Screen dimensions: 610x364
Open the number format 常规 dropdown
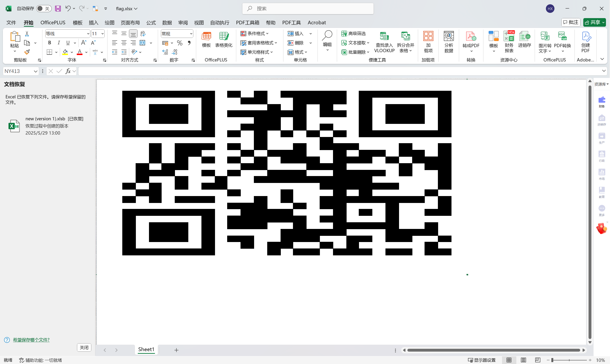pyautogui.click(x=191, y=34)
